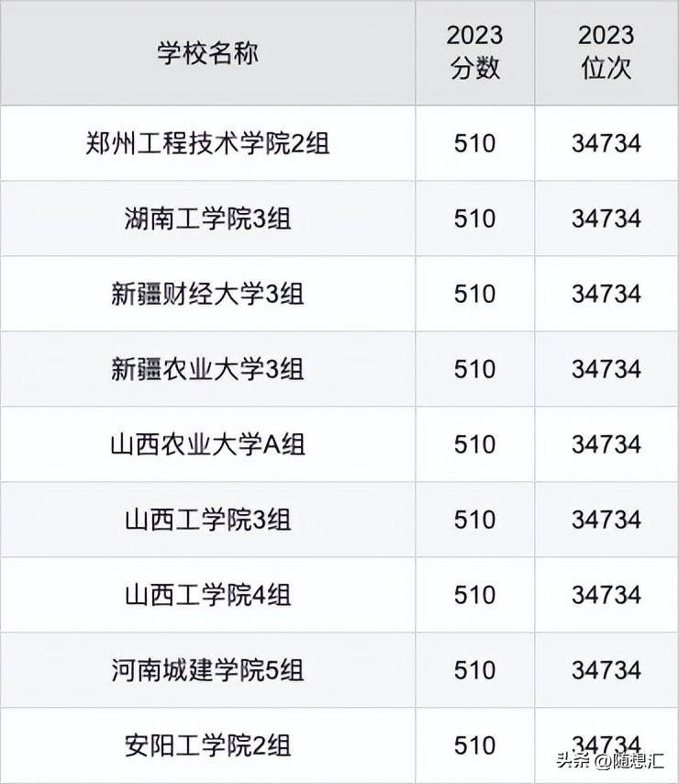679x784 pixels.
Task: Select the 山西农业大学A组 school name
Action: (207, 444)
